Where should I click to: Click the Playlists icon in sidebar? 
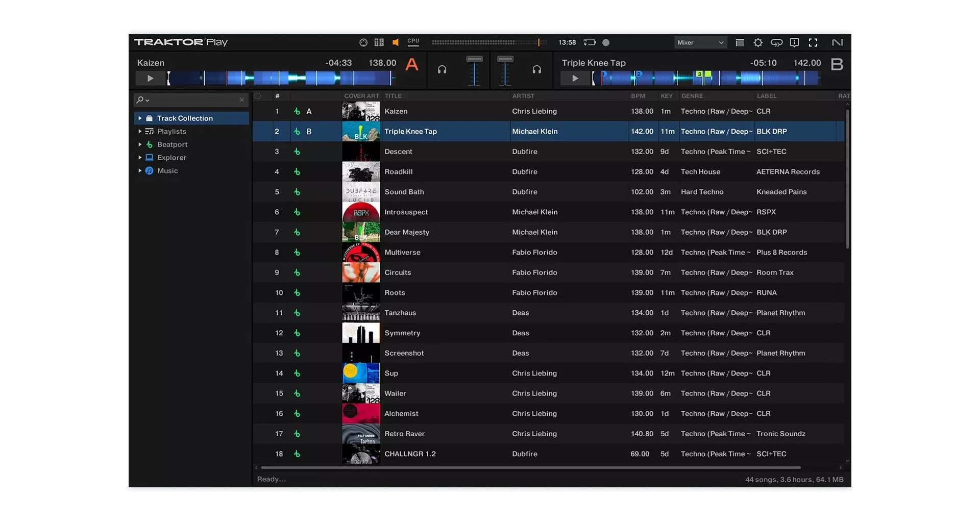coord(149,132)
